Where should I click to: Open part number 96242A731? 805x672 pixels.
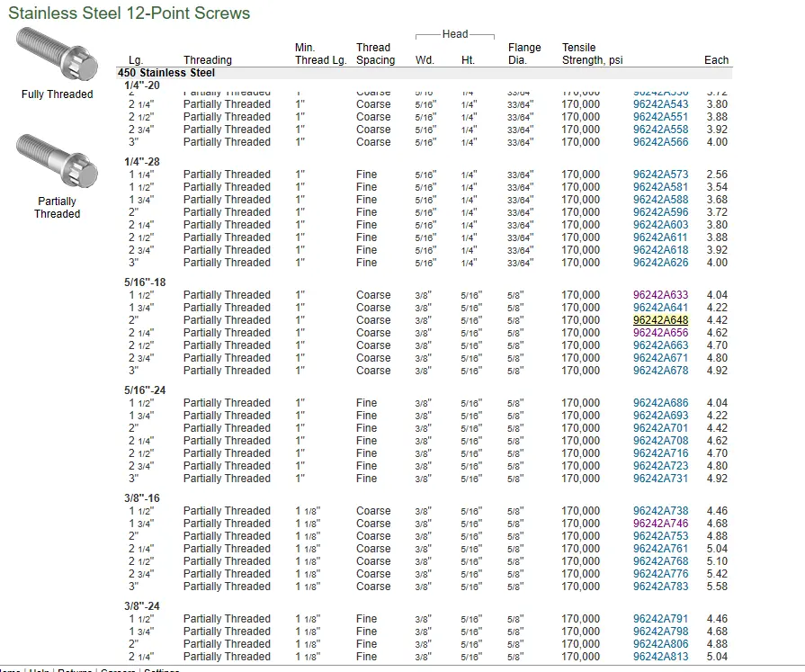[x=660, y=479]
